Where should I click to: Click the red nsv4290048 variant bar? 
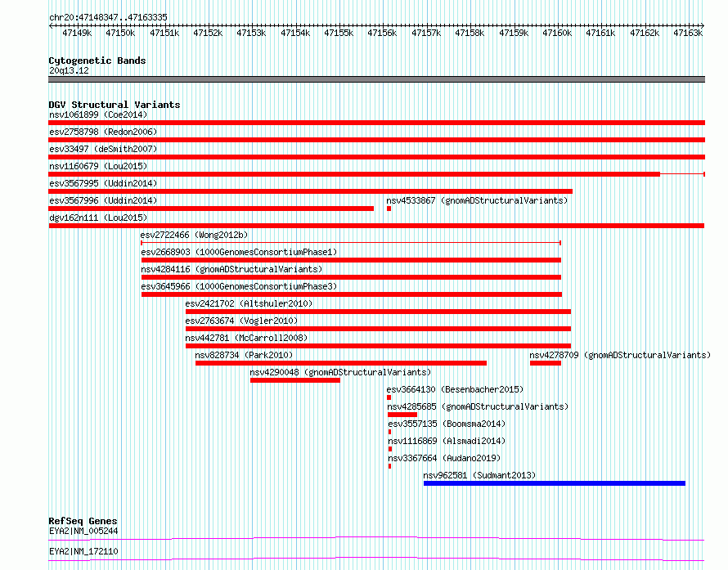[295, 380]
